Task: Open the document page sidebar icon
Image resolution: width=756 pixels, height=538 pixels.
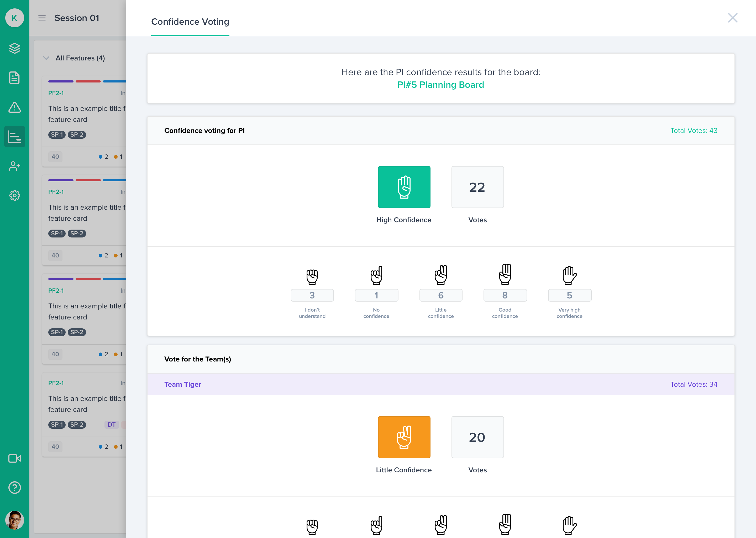Action: [x=14, y=78]
